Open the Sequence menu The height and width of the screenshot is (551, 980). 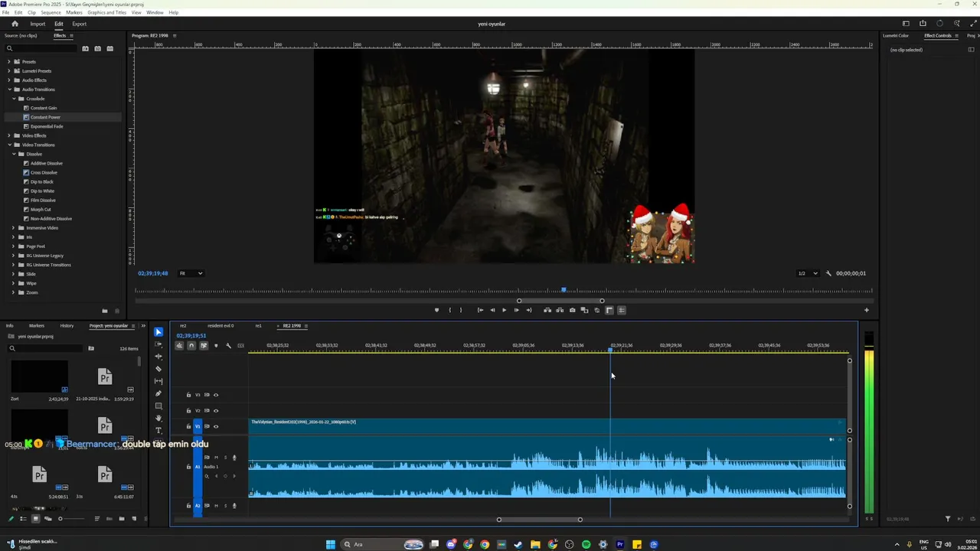(51, 13)
